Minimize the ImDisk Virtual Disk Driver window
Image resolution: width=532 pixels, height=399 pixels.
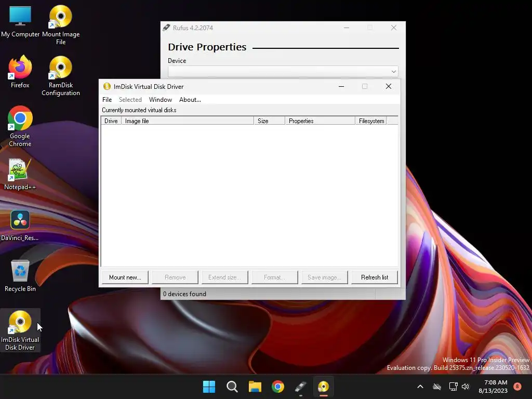(x=341, y=87)
